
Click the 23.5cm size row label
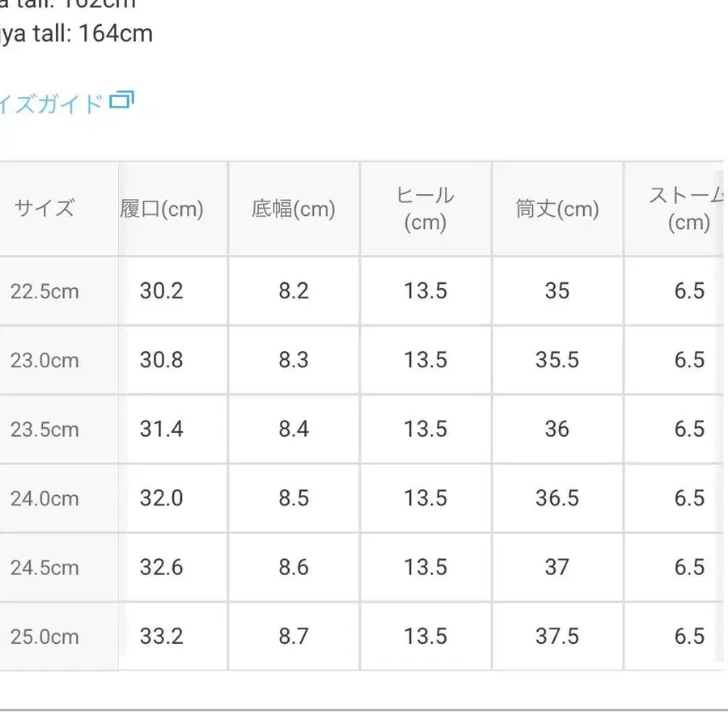(44, 430)
